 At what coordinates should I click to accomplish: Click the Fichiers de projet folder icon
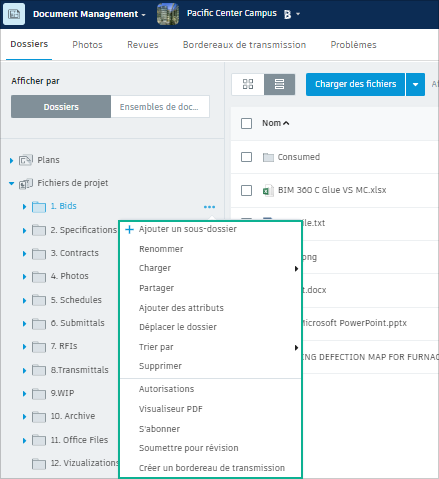26,184
